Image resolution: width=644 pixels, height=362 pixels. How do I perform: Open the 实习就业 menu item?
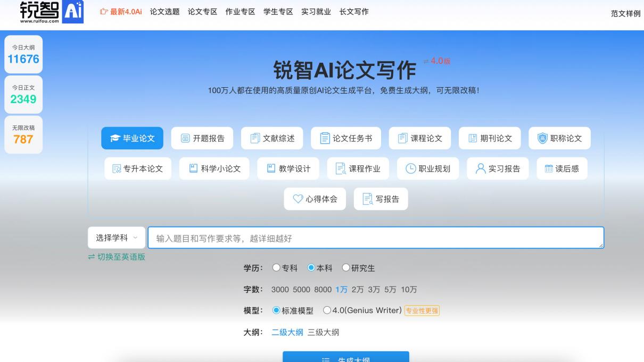(316, 12)
